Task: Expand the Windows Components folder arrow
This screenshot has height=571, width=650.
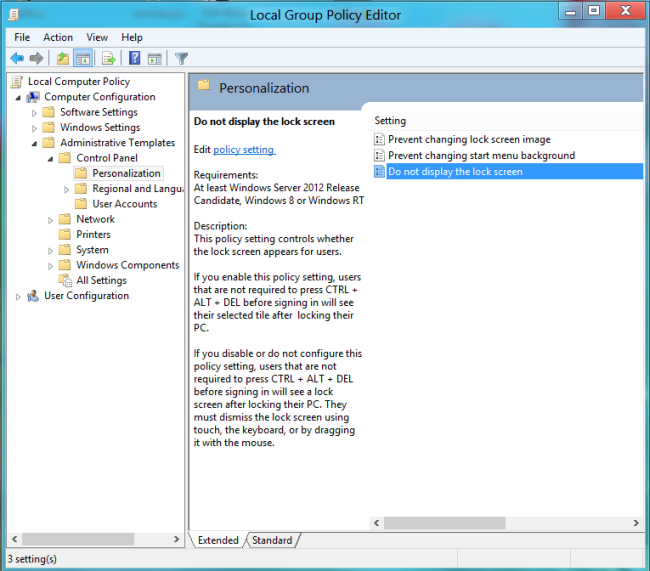Action: point(51,266)
